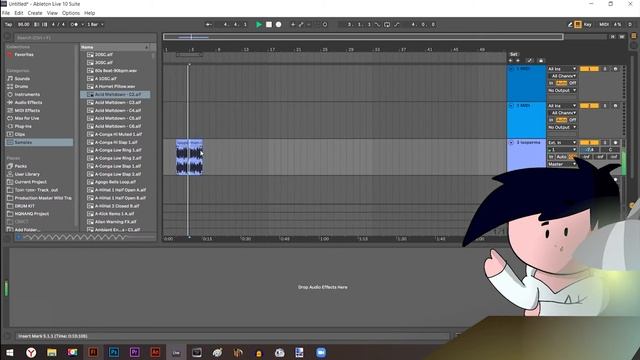Arm the second MIDI track for recording
The image size is (640, 360).
[x=616, y=106]
